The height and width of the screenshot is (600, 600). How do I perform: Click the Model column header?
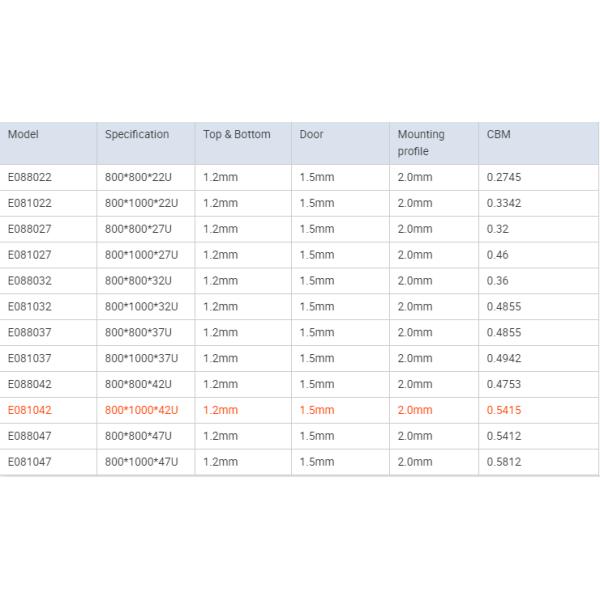24,134
